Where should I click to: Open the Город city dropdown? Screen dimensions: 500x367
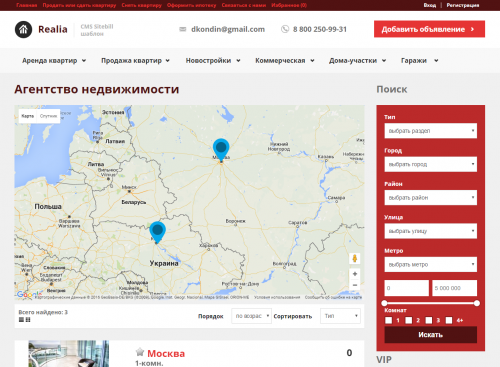pos(431,164)
